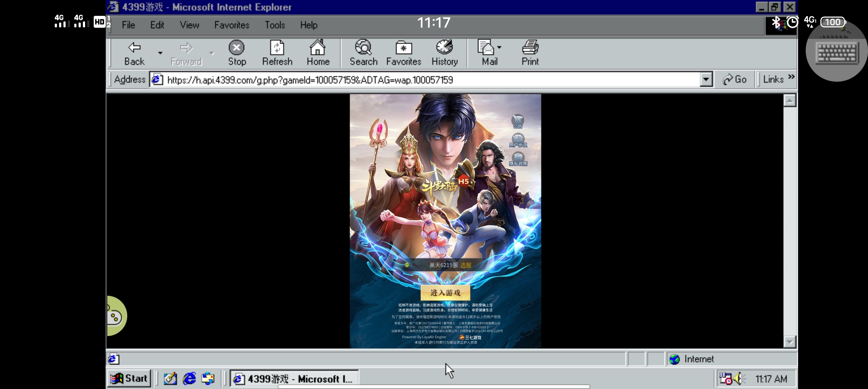Click the taskbar clock 11:17 AM
Viewport: 868px width, 389px height.
[771, 379]
